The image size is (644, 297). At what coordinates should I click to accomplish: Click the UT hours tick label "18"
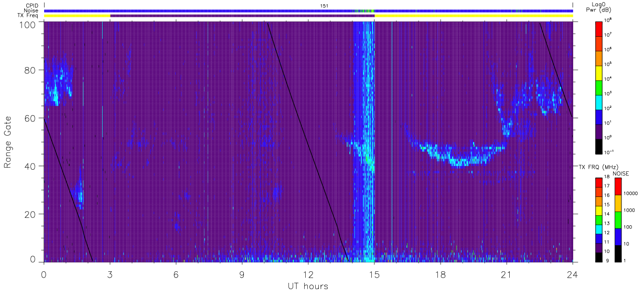pos(441,274)
